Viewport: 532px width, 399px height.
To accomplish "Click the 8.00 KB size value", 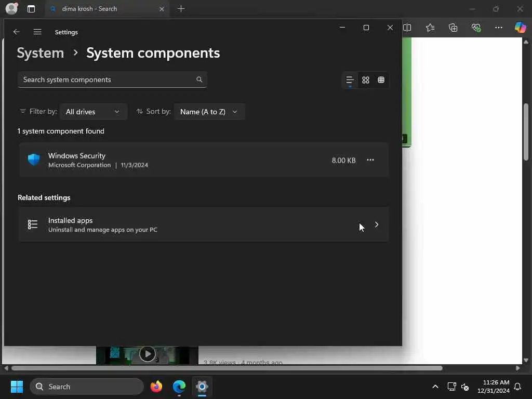I will (344, 160).
